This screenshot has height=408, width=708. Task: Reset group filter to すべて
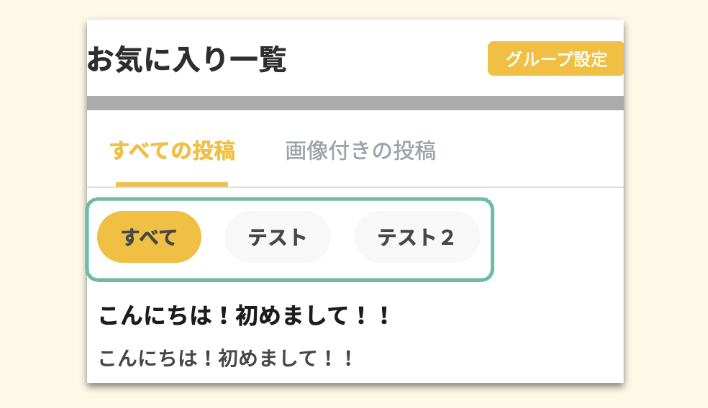(149, 237)
